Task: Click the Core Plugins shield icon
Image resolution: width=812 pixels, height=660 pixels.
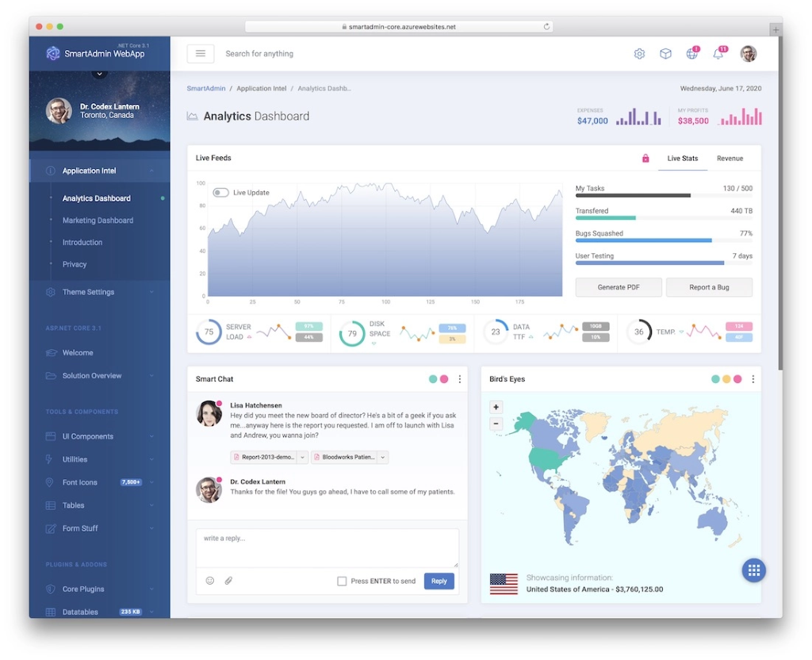Action: [50, 589]
